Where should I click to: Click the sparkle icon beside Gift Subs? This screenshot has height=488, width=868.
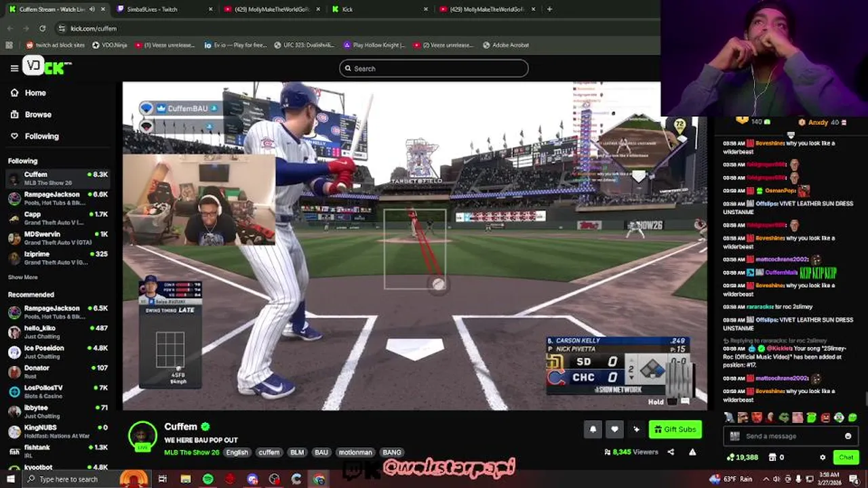[x=636, y=429]
